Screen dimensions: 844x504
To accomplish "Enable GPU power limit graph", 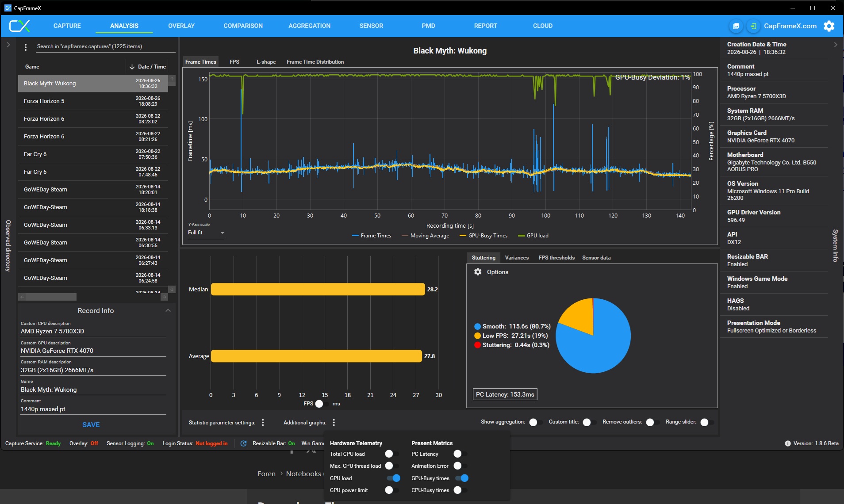I will click(392, 490).
